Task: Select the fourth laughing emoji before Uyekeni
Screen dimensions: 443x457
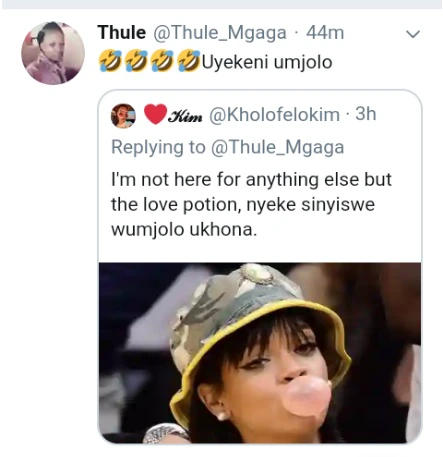Action: point(188,61)
